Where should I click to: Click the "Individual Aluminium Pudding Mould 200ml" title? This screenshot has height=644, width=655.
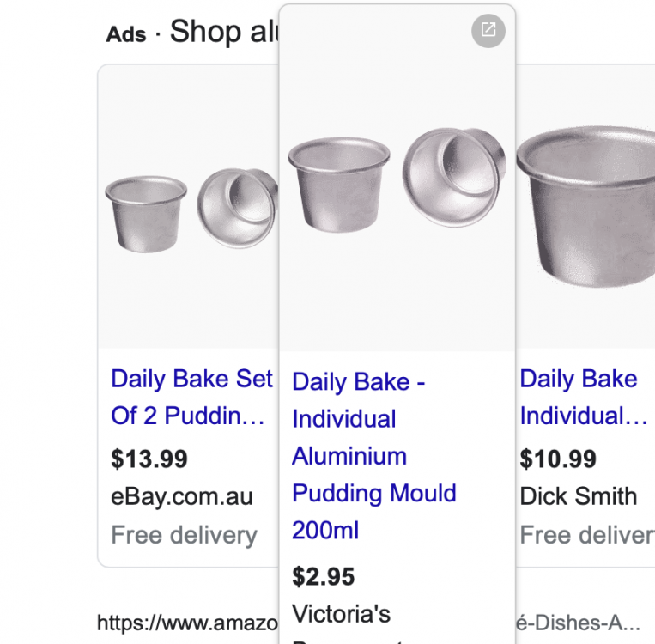[373, 455]
